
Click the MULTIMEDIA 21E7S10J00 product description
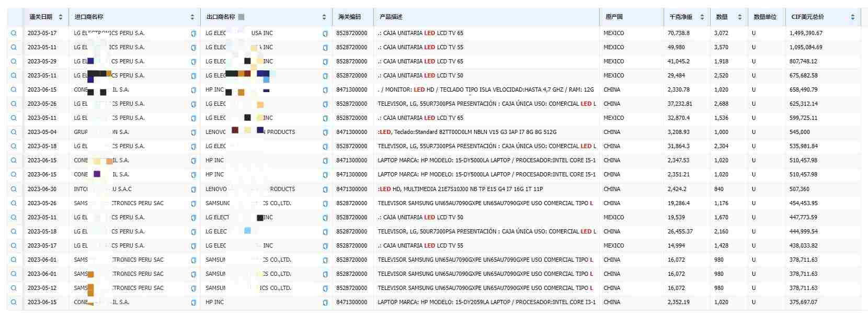tap(460, 189)
